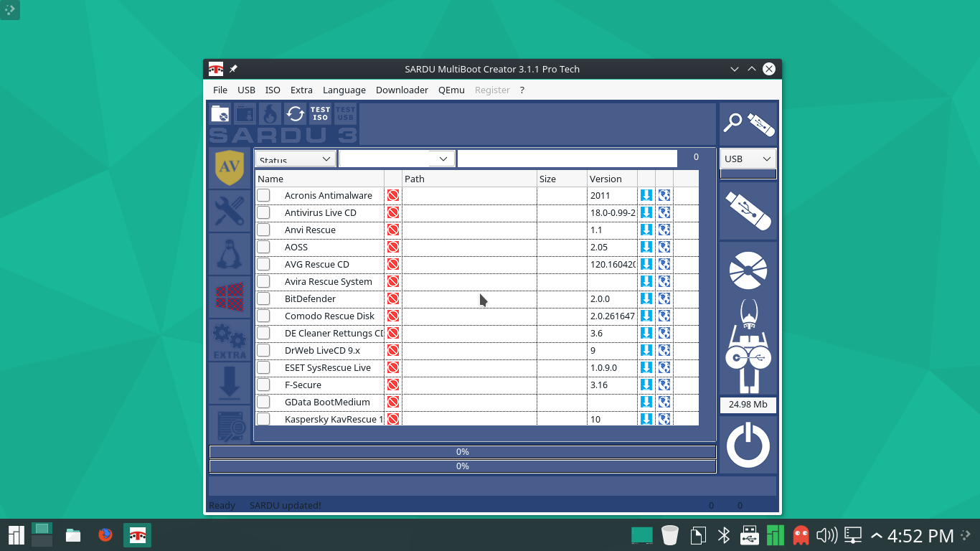Click globe icon for ESET SysRescue Live
Image resolution: width=980 pixels, height=551 pixels.
pyautogui.click(x=664, y=367)
